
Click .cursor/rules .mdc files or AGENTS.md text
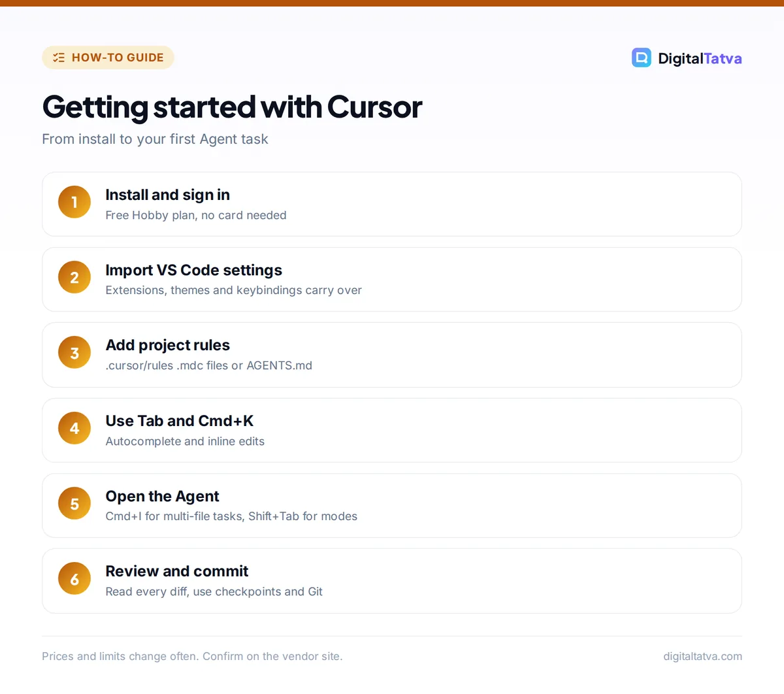point(209,365)
